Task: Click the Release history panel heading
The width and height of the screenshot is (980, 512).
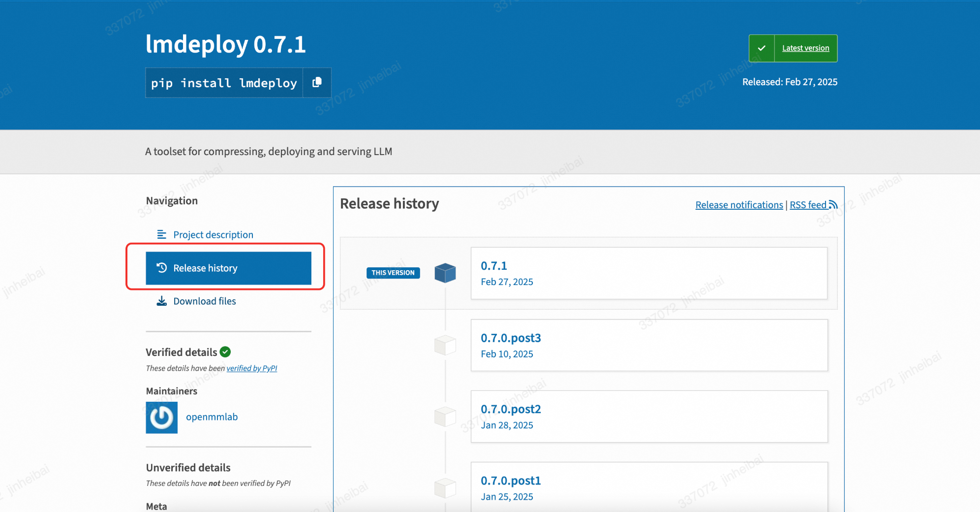Action: coord(390,204)
